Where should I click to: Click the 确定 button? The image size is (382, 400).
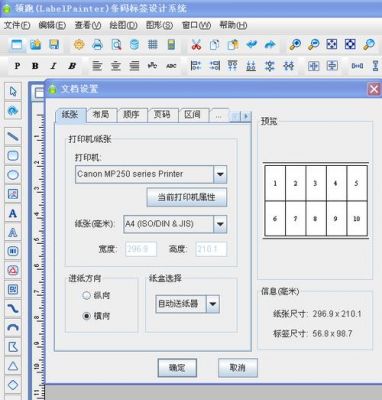coord(177,368)
